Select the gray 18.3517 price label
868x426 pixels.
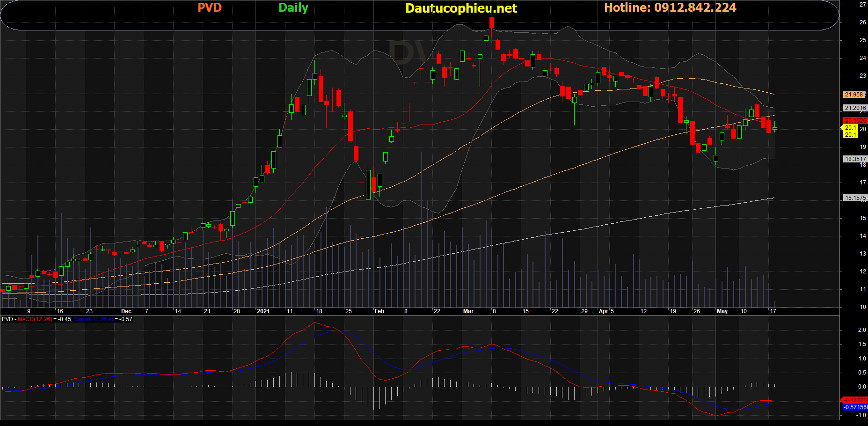pyautogui.click(x=855, y=159)
